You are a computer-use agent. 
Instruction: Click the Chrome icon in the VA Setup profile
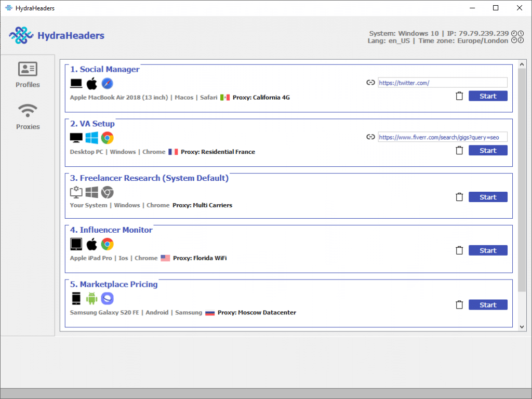coord(108,138)
